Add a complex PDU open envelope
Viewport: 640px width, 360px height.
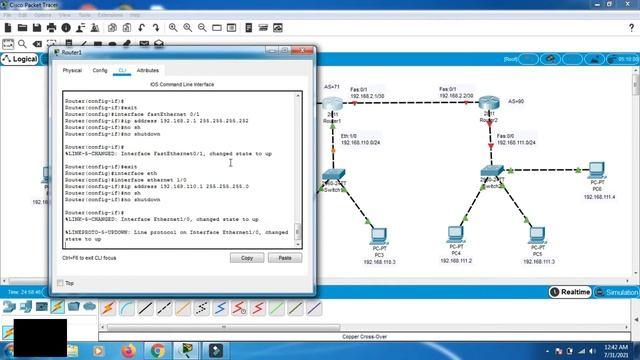tap(159, 43)
